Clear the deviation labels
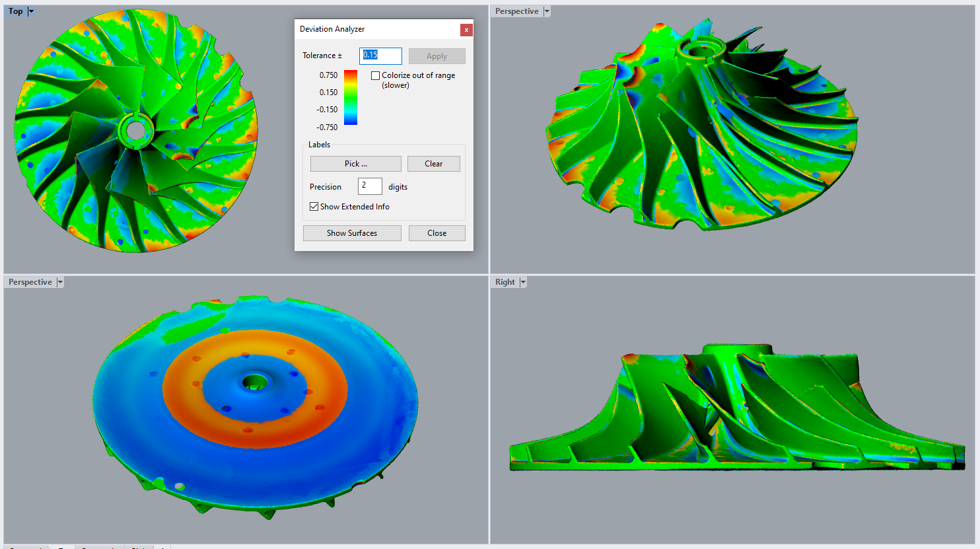The height and width of the screenshot is (549, 980). click(433, 164)
